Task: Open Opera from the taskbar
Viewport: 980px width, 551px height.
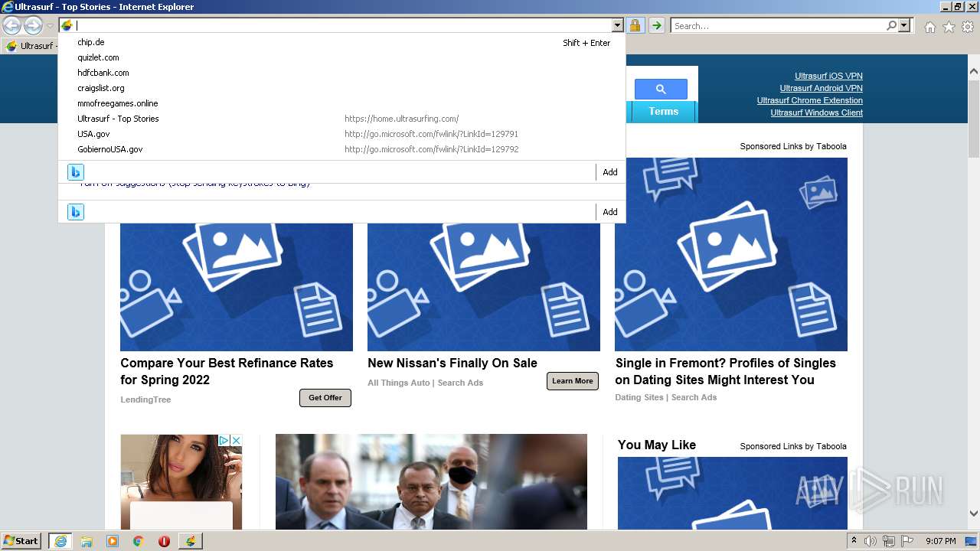Action: [164, 541]
